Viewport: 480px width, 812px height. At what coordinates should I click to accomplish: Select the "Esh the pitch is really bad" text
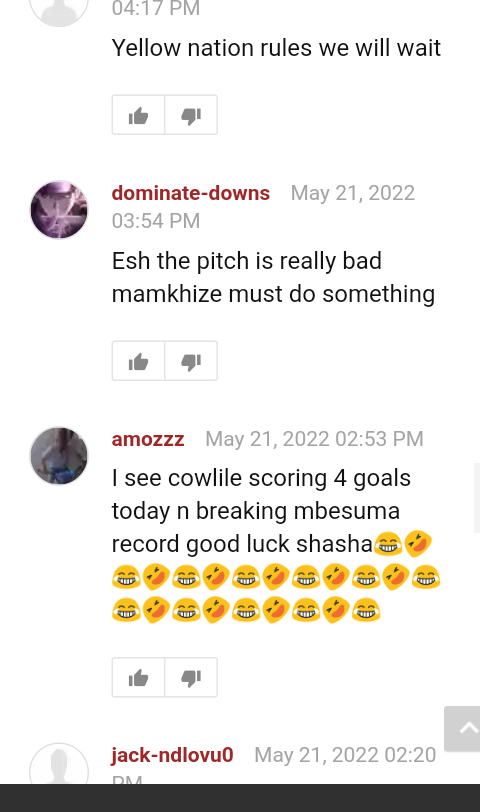click(x=246, y=260)
